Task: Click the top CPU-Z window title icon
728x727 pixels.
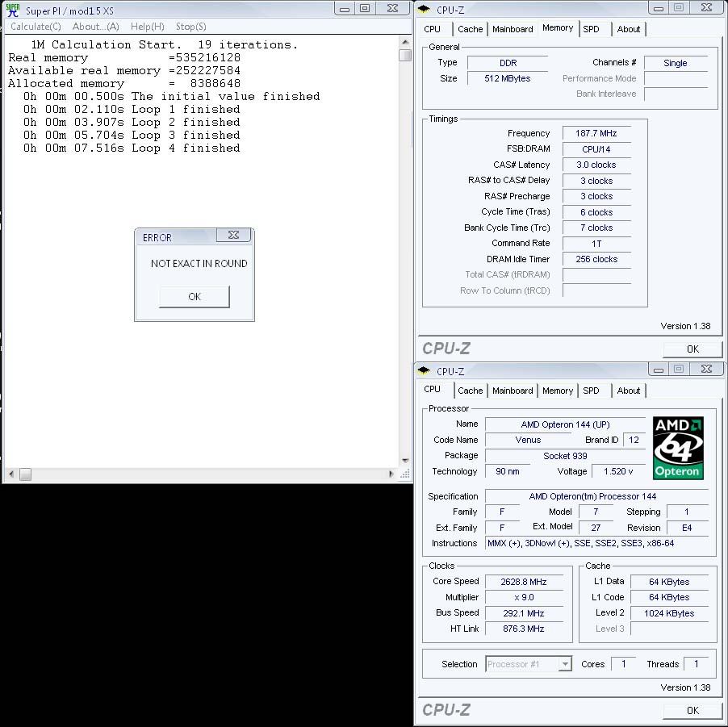Action: click(x=424, y=10)
